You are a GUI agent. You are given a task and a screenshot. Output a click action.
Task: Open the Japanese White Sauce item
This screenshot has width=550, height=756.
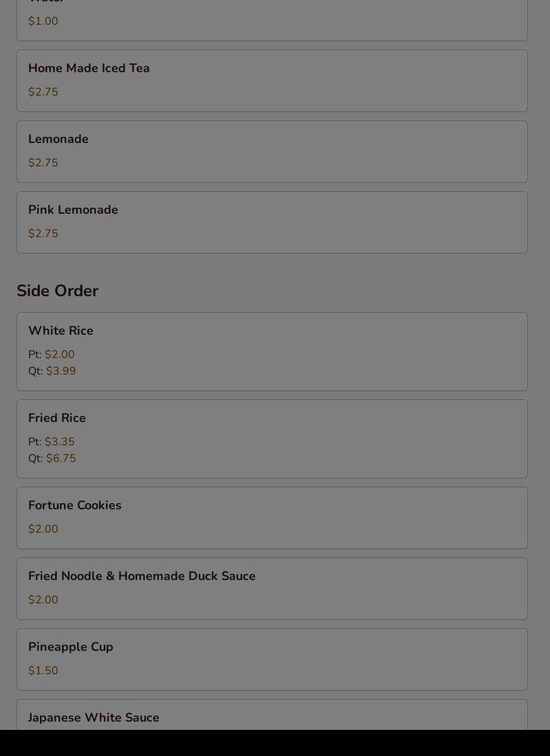tap(93, 718)
